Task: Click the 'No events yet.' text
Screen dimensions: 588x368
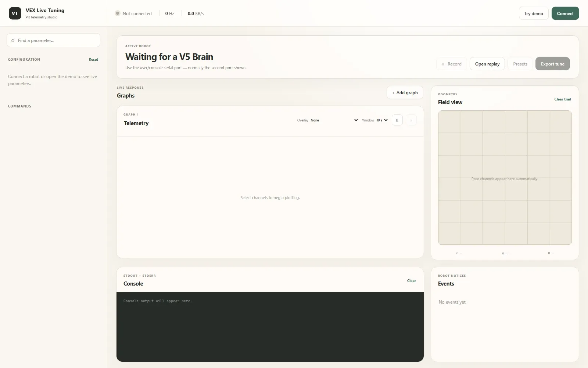Action: pyautogui.click(x=452, y=302)
